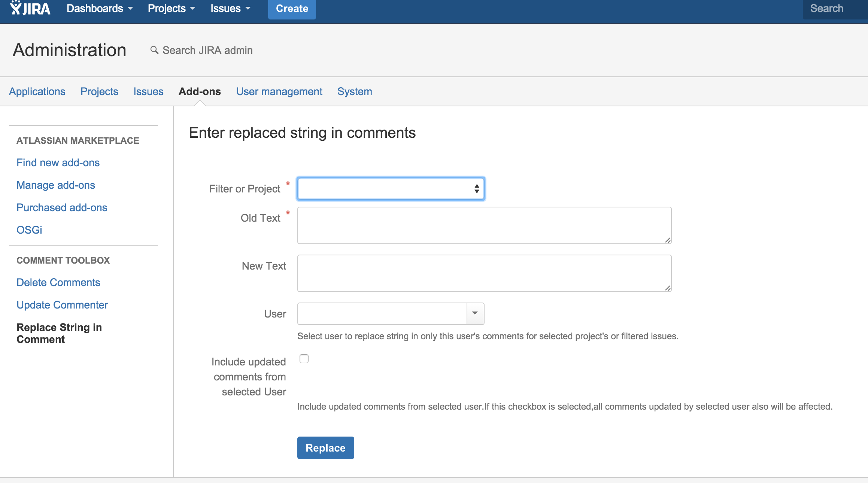Focus the top-right Search field
Viewport: 868px width, 483px height.
coord(835,9)
